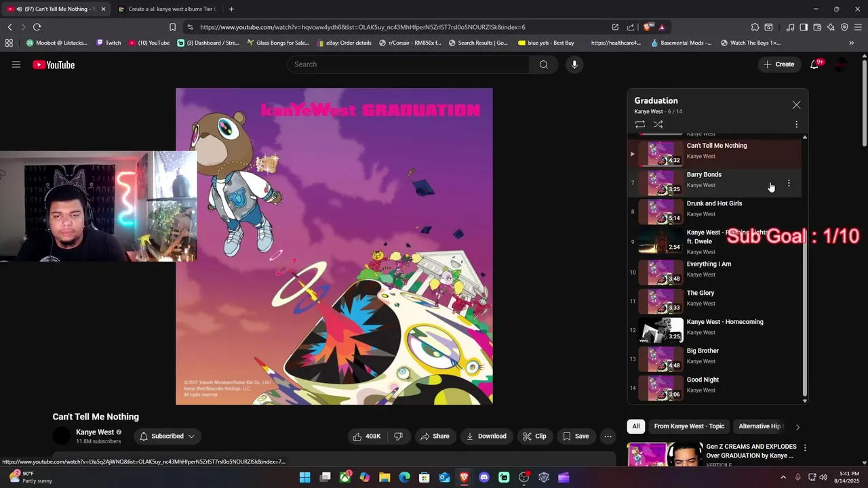
Task: Open the Kanye West channel avatar
Action: click(x=62, y=436)
